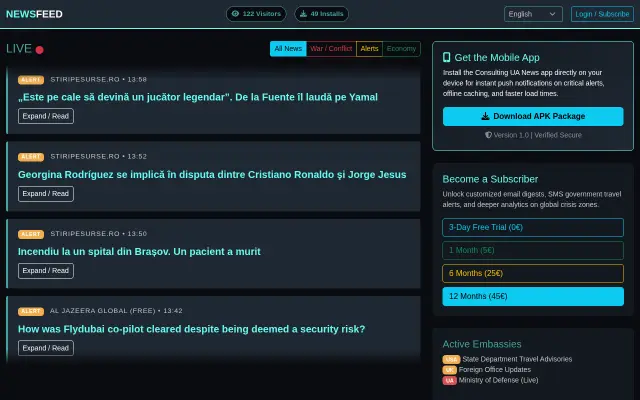Click the LIVE heading text

click(19, 49)
